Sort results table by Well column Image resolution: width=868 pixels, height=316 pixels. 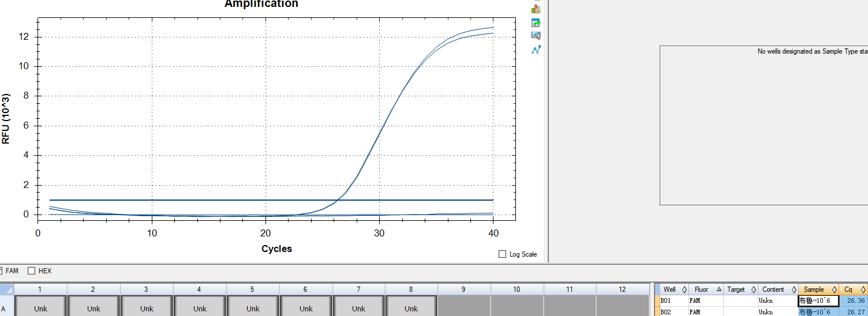point(674,289)
